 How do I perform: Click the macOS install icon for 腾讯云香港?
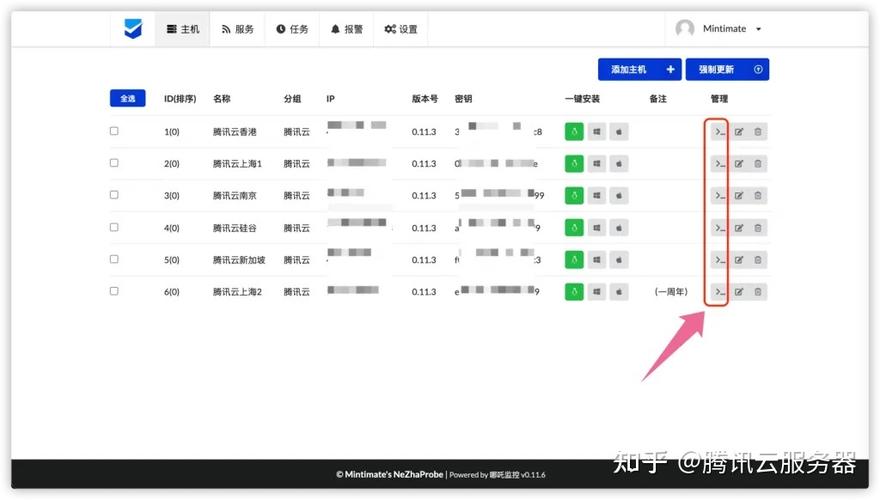coord(619,132)
